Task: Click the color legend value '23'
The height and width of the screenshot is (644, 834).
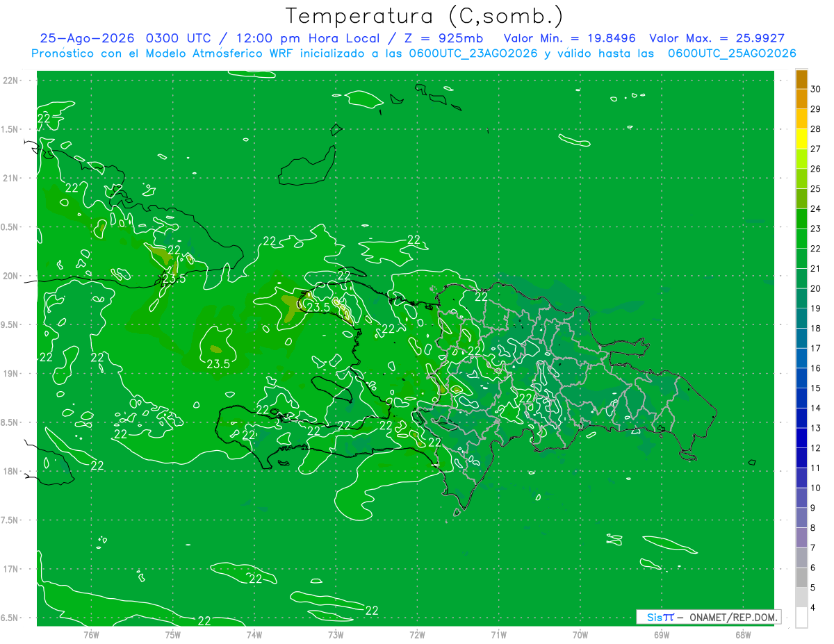Action: 816,229
